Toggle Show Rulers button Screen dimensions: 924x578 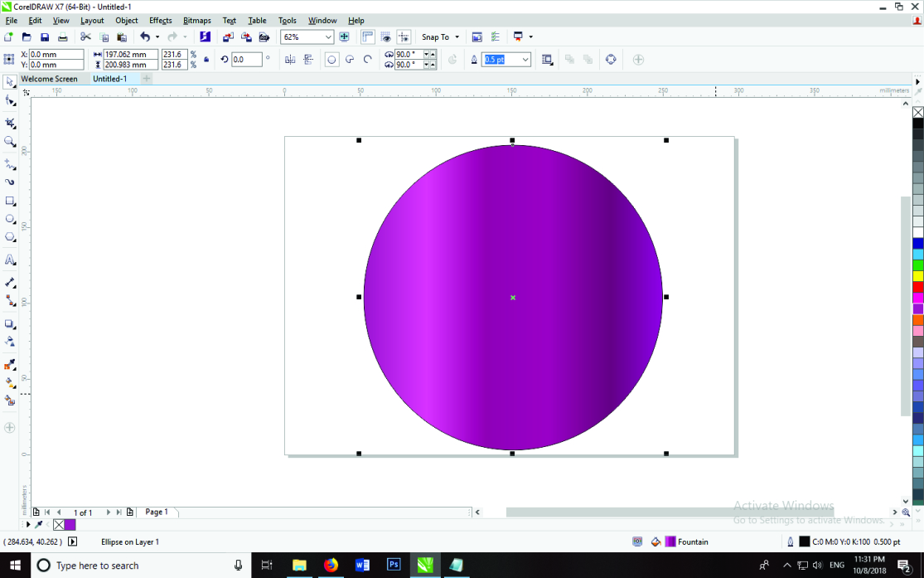[368, 37]
